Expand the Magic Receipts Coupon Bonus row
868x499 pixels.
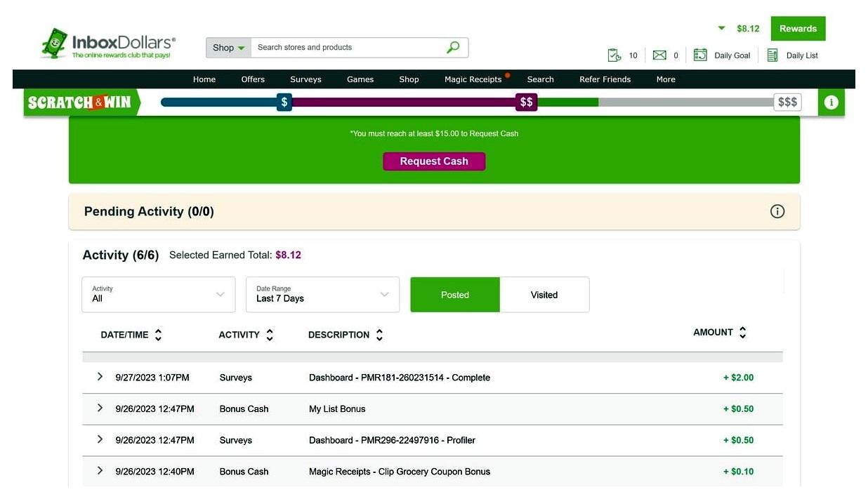(x=100, y=470)
